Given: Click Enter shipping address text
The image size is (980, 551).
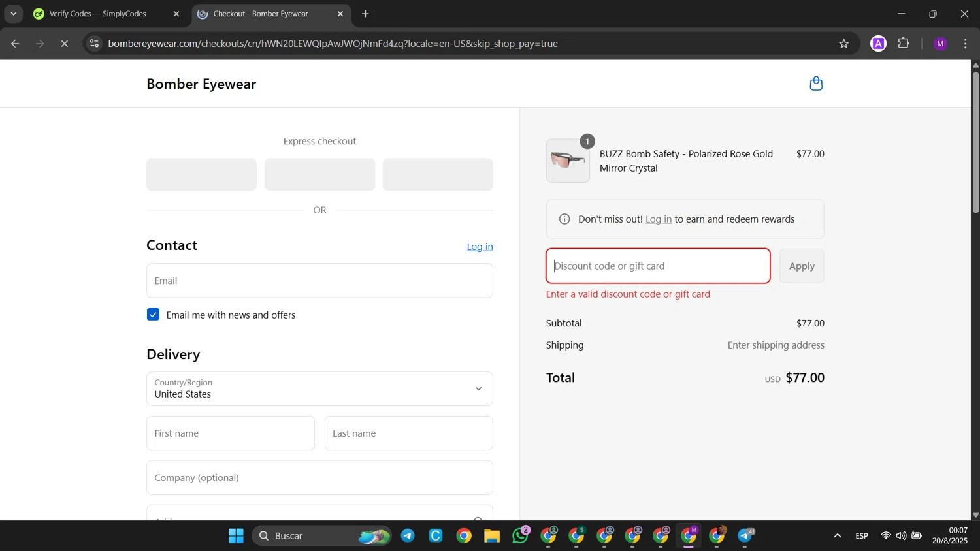Looking at the screenshot, I should click(776, 345).
